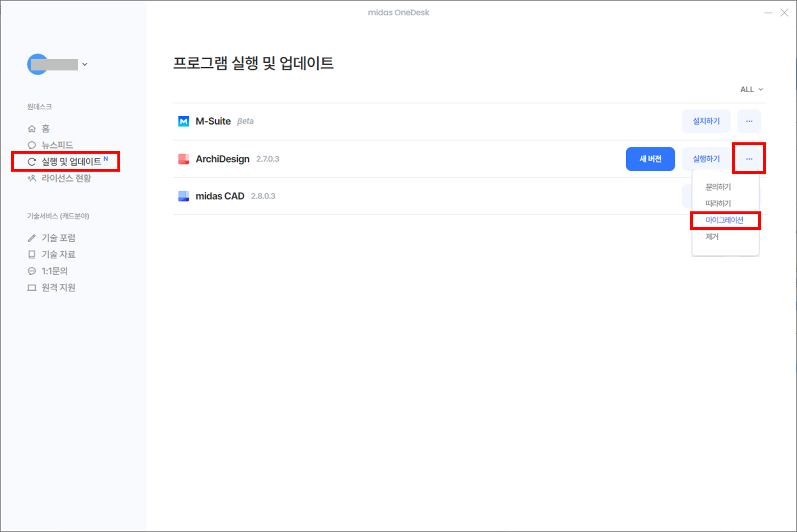The width and height of the screenshot is (797, 532).
Task: Click the M-Suite program logo
Action: tap(184, 122)
